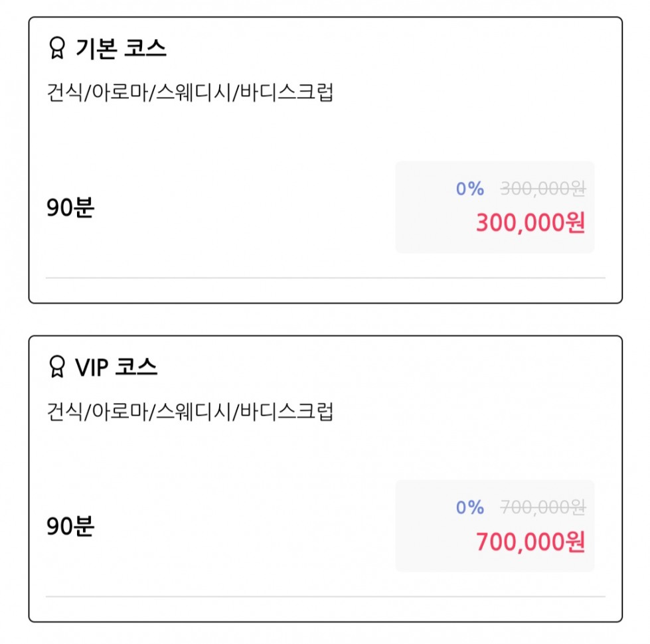The width and height of the screenshot is (650, 644).
Task: Click the 기본 코스 card
Action: point(325,160)
